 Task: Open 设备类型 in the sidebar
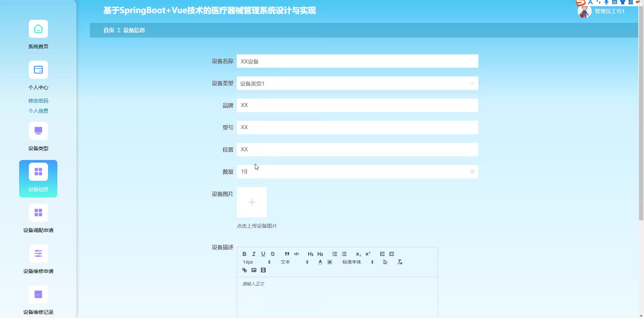(x=38, y=137)
